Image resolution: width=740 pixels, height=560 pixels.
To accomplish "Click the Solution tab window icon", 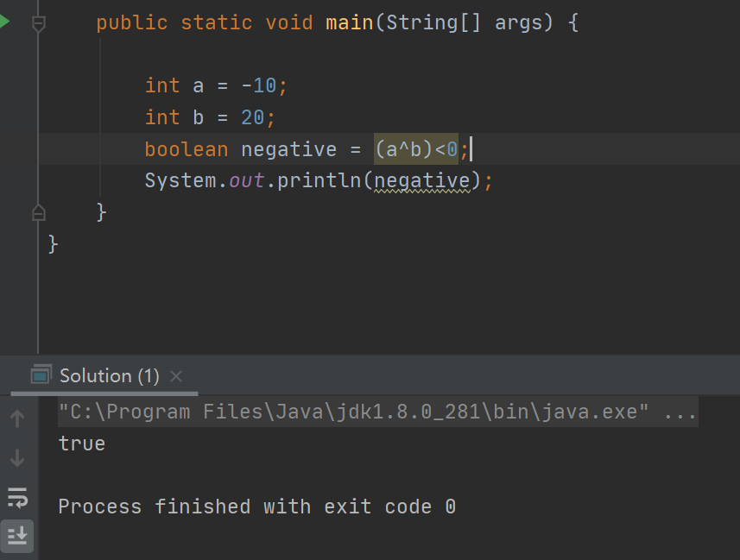I will (x=41, y=374).
